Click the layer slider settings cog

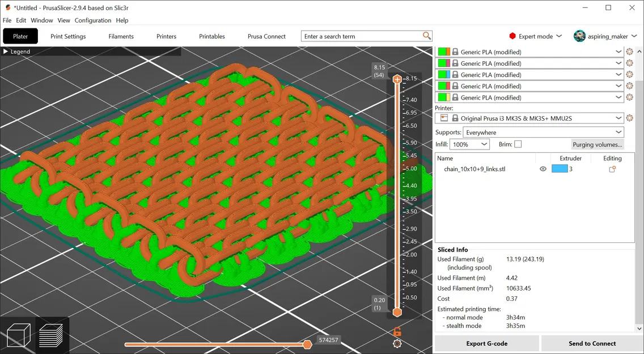click(397, 344)
